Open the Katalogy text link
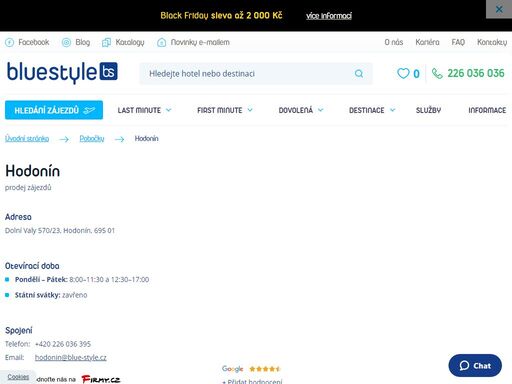Image resolution: width=512 pixels, height=384 pixels. (x=130, y=42)
